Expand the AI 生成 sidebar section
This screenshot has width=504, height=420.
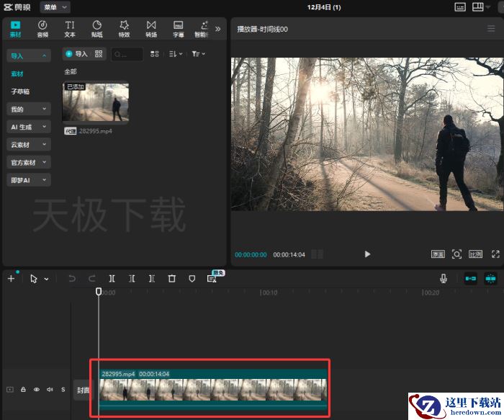(x=28, y=127)
